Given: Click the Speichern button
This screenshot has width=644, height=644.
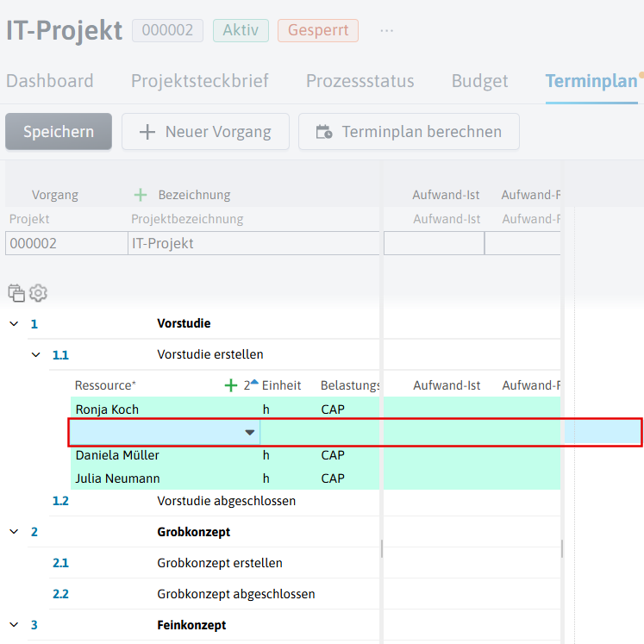Looking at the screenshot, I should 59,131.
